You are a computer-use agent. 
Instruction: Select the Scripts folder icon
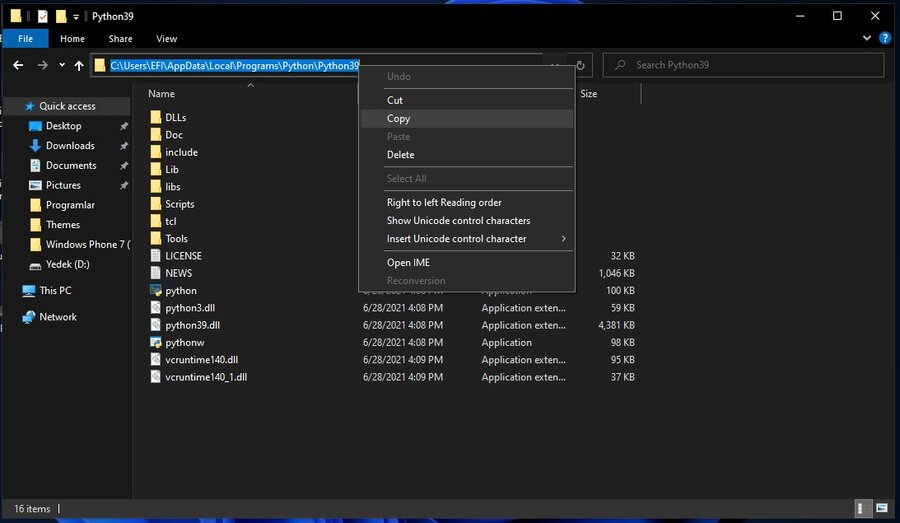156,204
